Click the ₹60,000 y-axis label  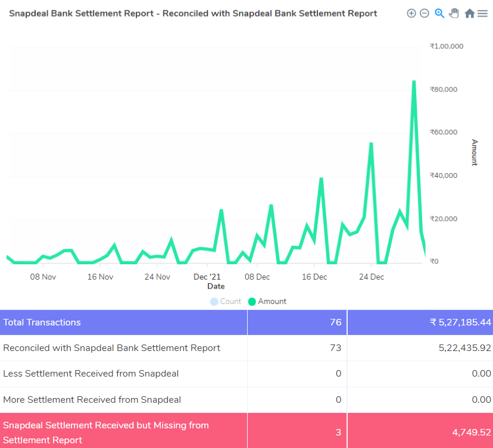click(x=444, y=132)
